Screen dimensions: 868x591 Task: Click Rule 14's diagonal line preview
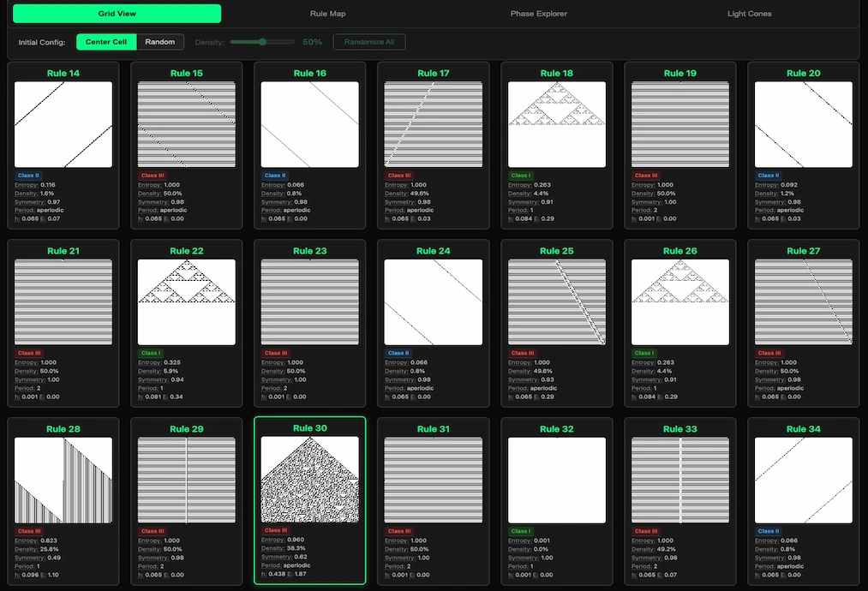(x=63, y=123)
